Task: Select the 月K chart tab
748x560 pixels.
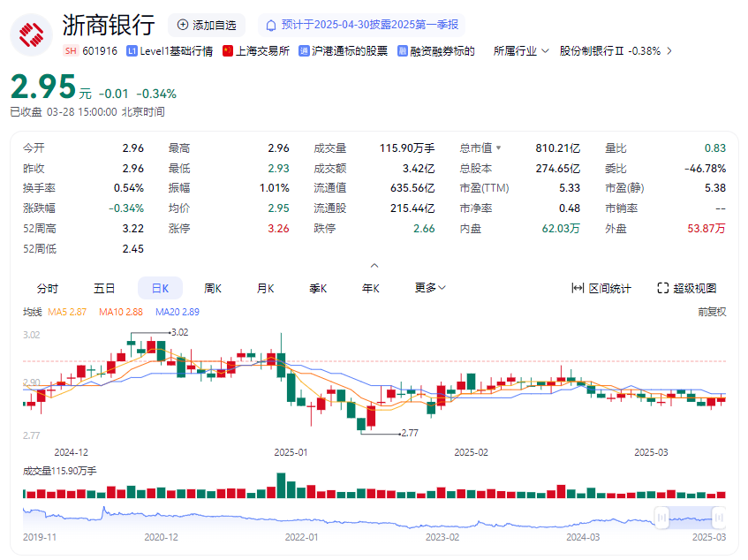Action: pos(265,288)
